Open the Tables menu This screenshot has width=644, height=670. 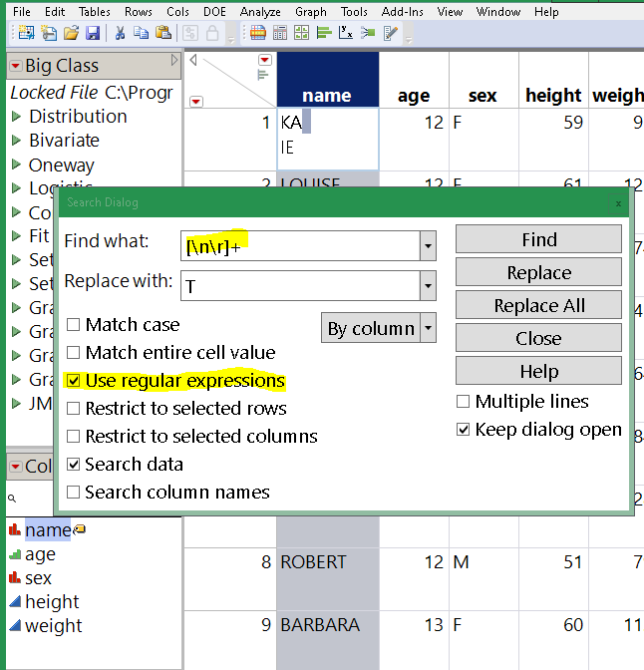pos(95,12)
